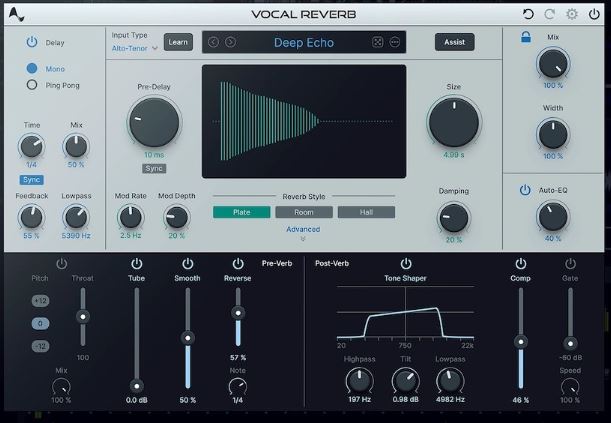611x423 pixels.
Task: Go to the next preset arrow
Action: pos(230,42)
